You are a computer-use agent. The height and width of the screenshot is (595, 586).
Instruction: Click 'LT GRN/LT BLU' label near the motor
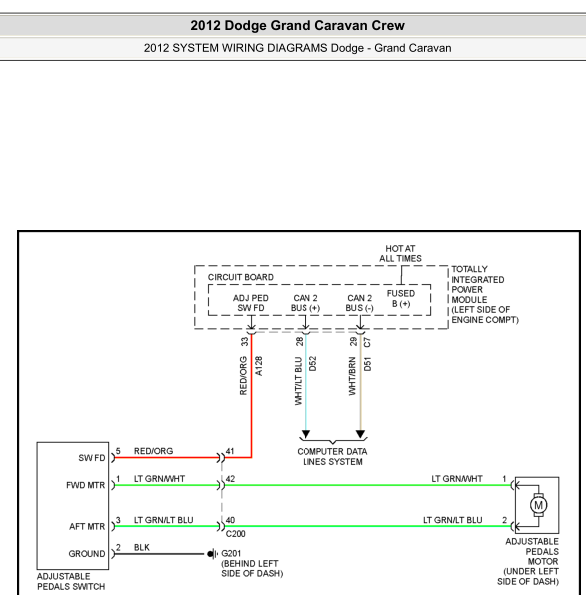coord(453,520)
